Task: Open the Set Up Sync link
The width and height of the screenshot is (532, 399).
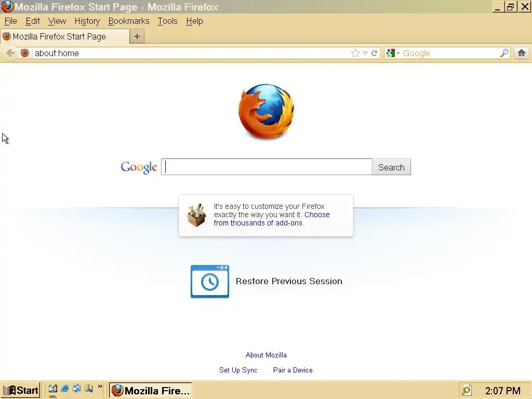Action: click(238, 370)
